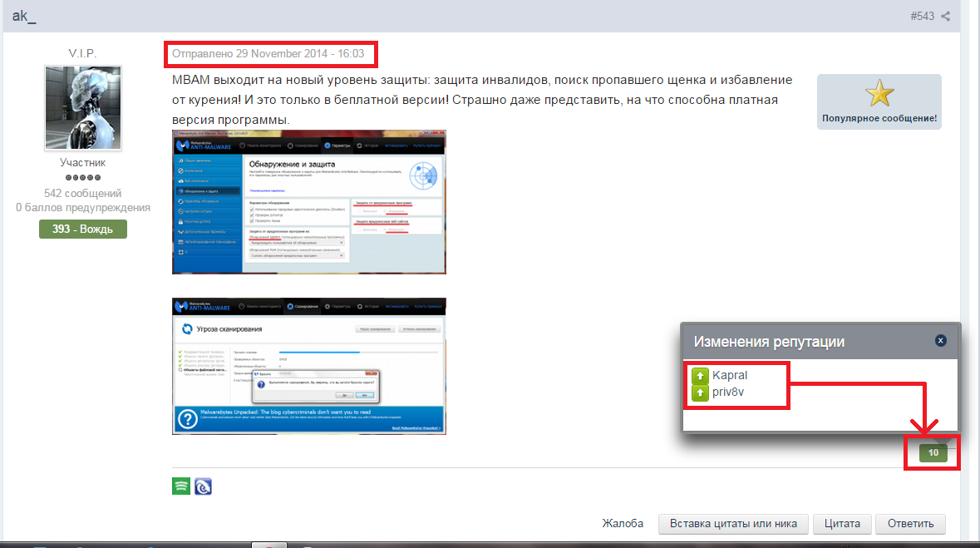Click the 393 - Вождь reputation badge

83,229
